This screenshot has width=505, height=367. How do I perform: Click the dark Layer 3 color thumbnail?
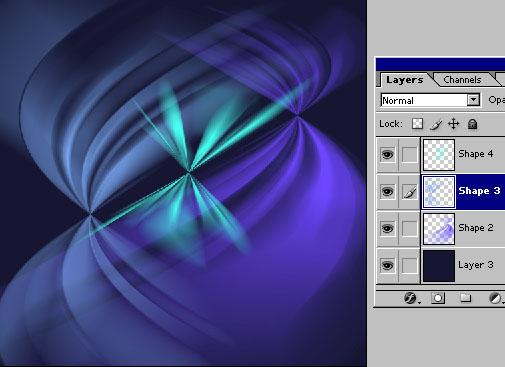[439, 266]
